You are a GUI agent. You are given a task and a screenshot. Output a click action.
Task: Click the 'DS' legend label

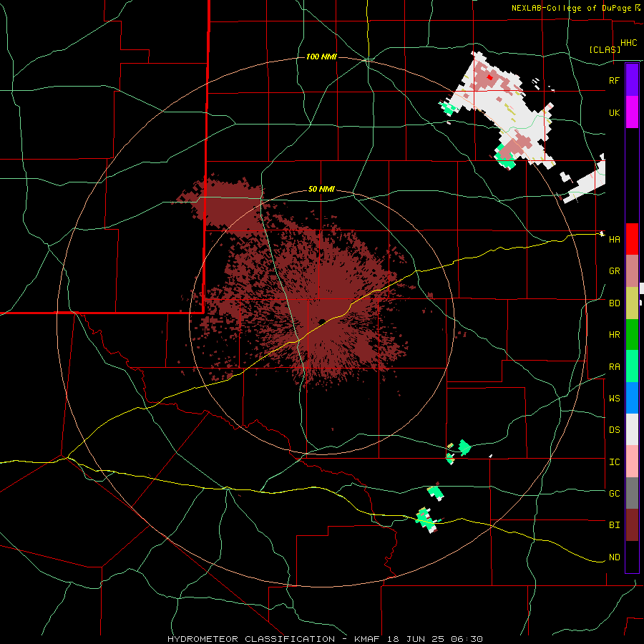point(614,430)
